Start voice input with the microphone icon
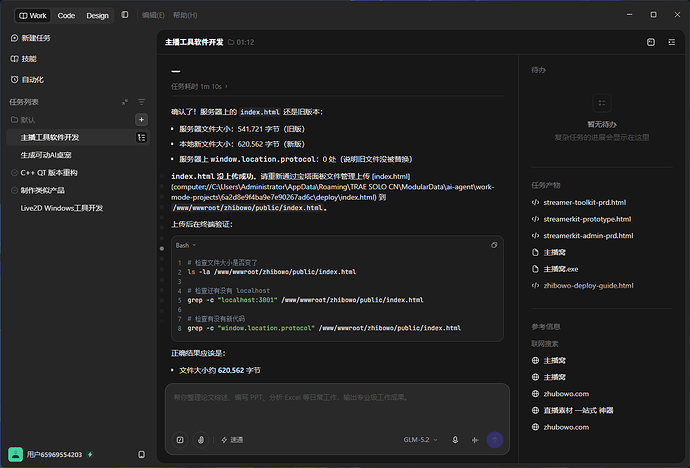Image resolution: width=690 pixels, height=468 pixels. tap(455, 440)
